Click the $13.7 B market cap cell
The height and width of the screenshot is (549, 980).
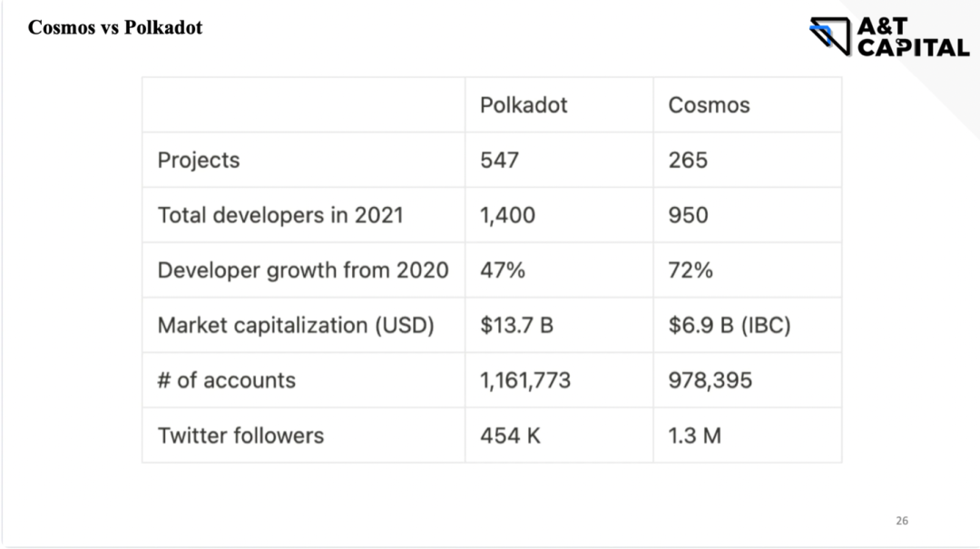(x=516, y=325)
